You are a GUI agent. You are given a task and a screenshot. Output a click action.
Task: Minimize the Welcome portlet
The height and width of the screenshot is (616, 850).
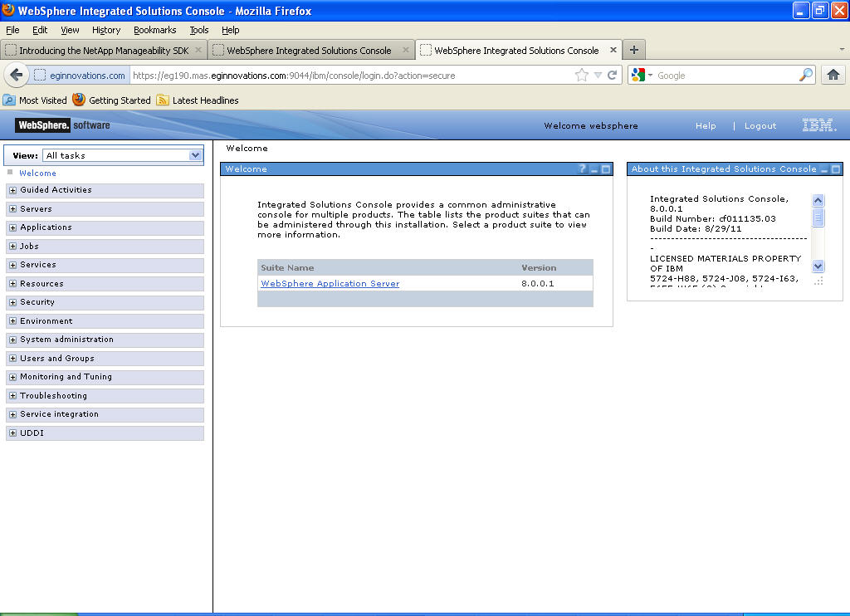coord(594,169)
